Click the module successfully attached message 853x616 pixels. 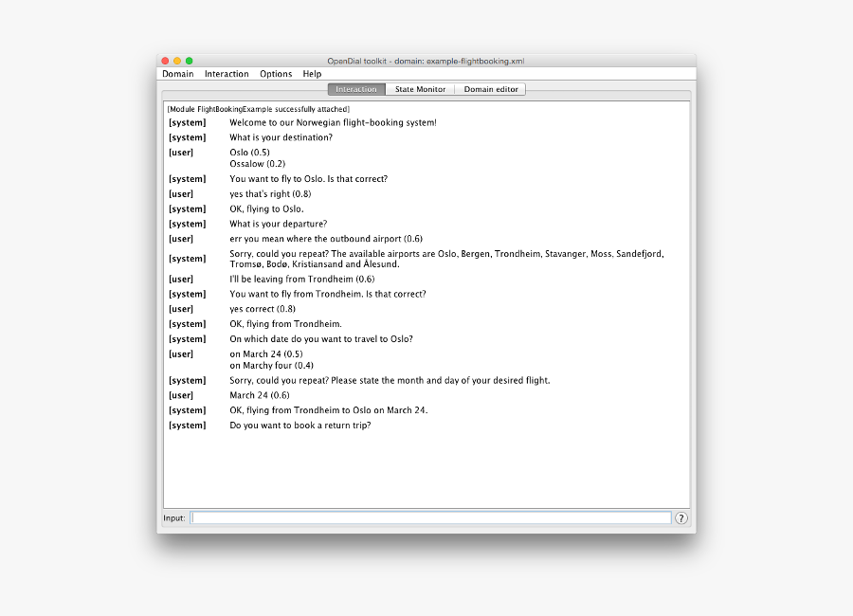[259, 109]
